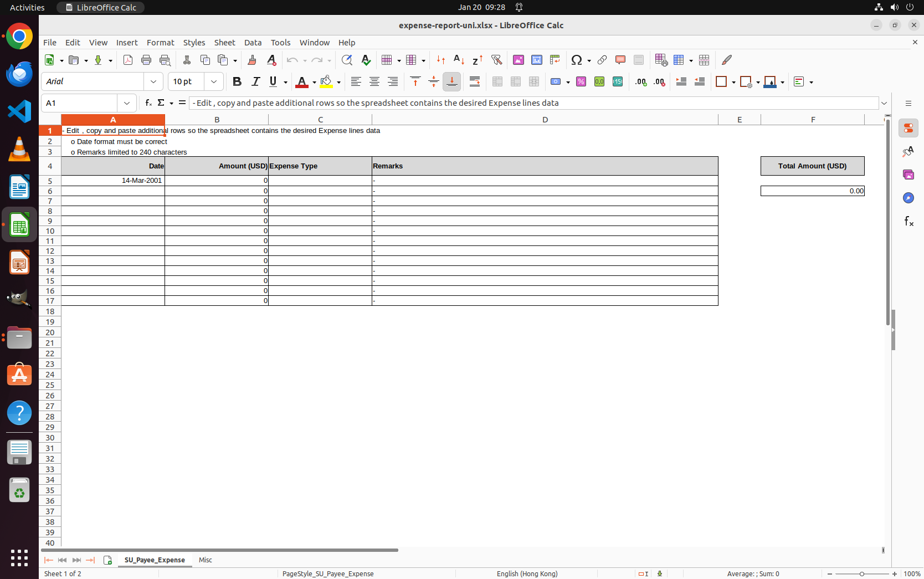Toggle Bold formatting
The width and height of the screenshot is (924, 579).
click(237, 81)
